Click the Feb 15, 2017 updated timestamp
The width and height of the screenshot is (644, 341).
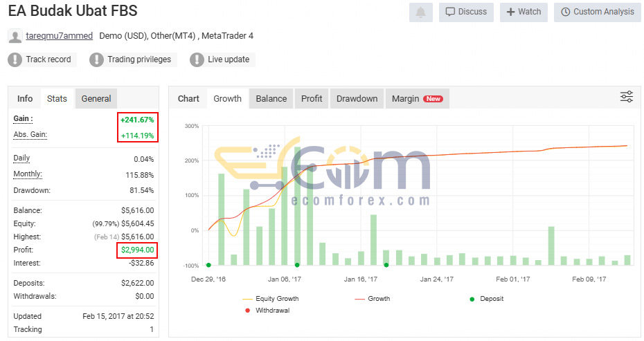click(118, 316)
